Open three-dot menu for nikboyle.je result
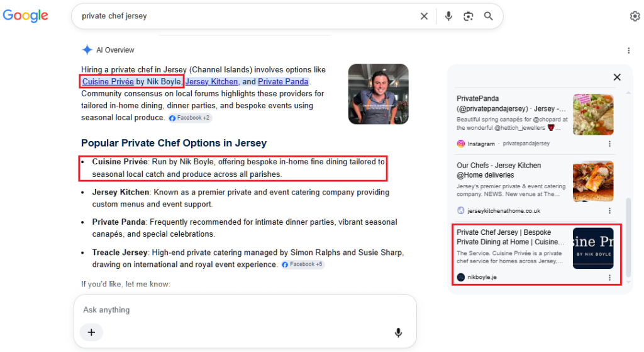Viewport: 644px width, 352px height. [x=609, y=278]
